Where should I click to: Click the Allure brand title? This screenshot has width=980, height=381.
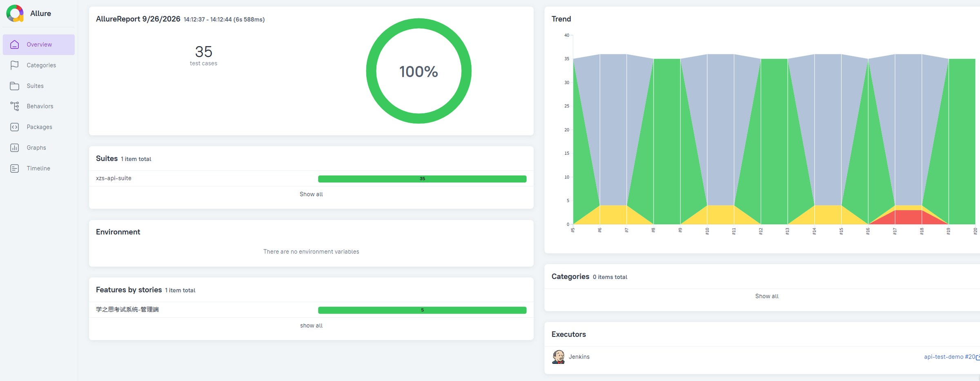40,13
